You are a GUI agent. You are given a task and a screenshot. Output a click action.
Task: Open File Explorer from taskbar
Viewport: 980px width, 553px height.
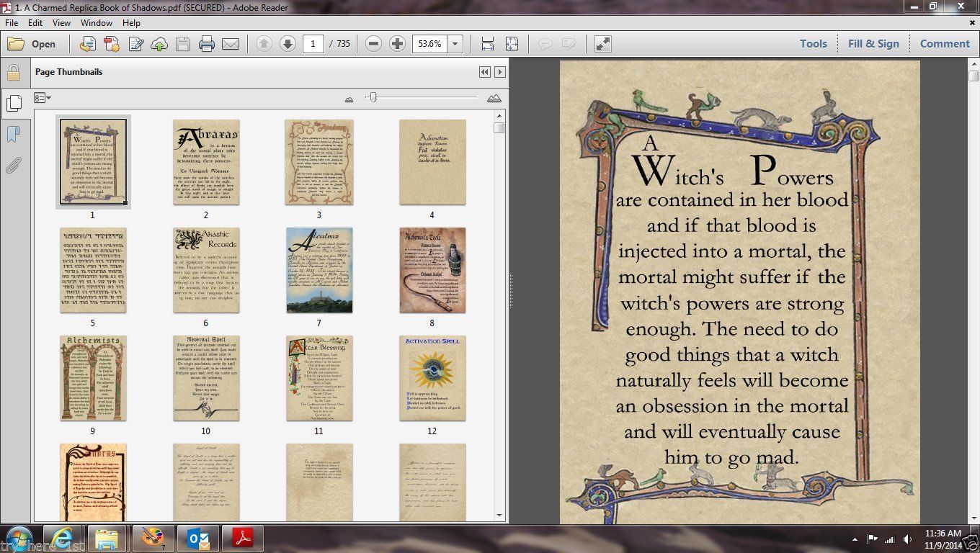pos(107,539)
